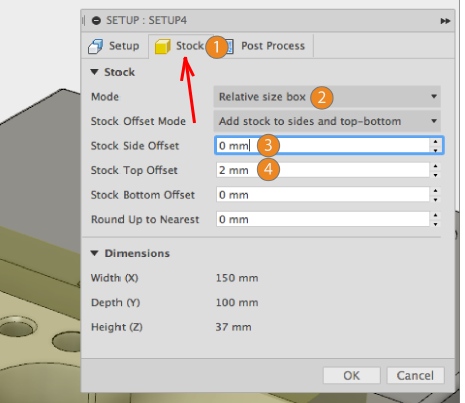Click the Mode label
This screenshot has width=465, height=403.
point(105,97)
